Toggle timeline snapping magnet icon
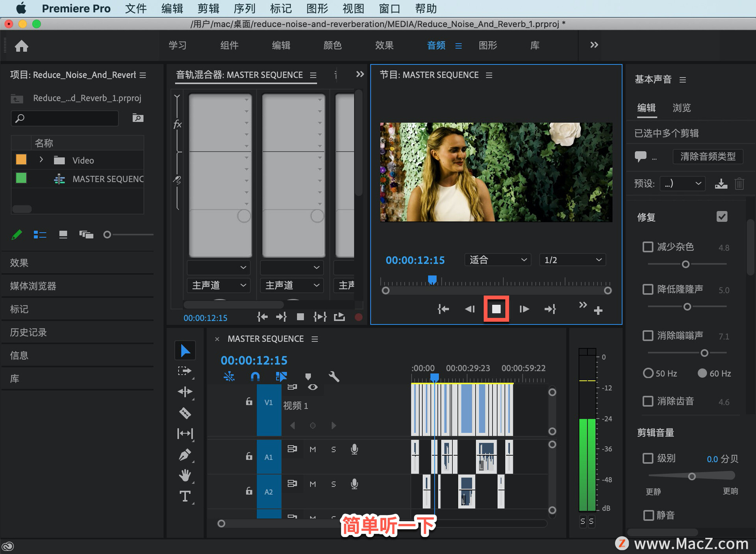Image resolution: width=756 pixels, height=554 pixels. (255, 376)
